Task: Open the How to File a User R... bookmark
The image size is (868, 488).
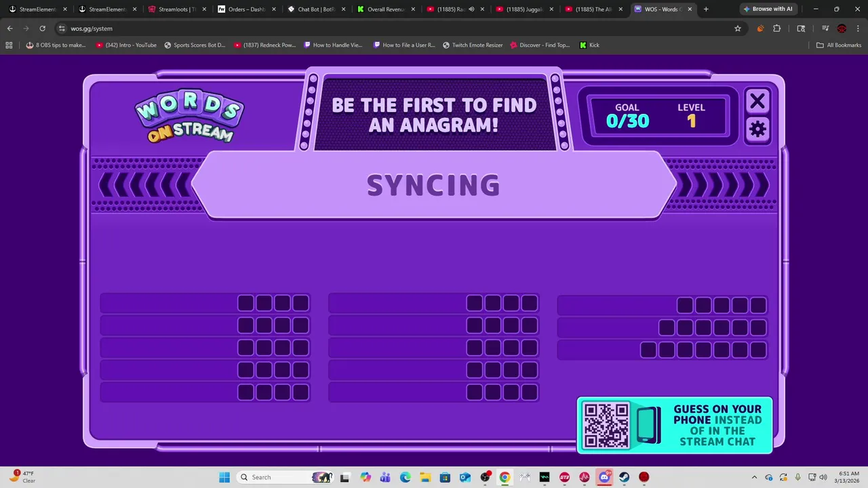Action: click(x=403, y=45)
